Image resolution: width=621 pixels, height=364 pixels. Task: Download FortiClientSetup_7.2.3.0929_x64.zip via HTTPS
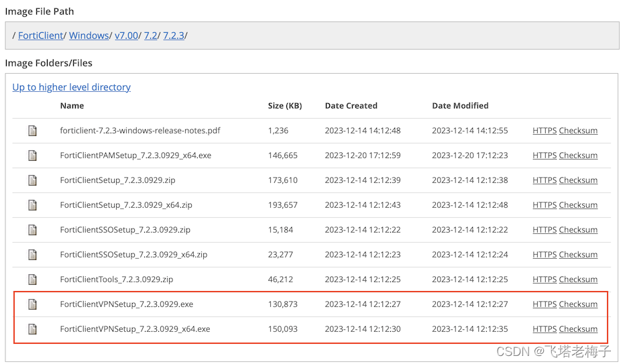click(x=545, y=205)
